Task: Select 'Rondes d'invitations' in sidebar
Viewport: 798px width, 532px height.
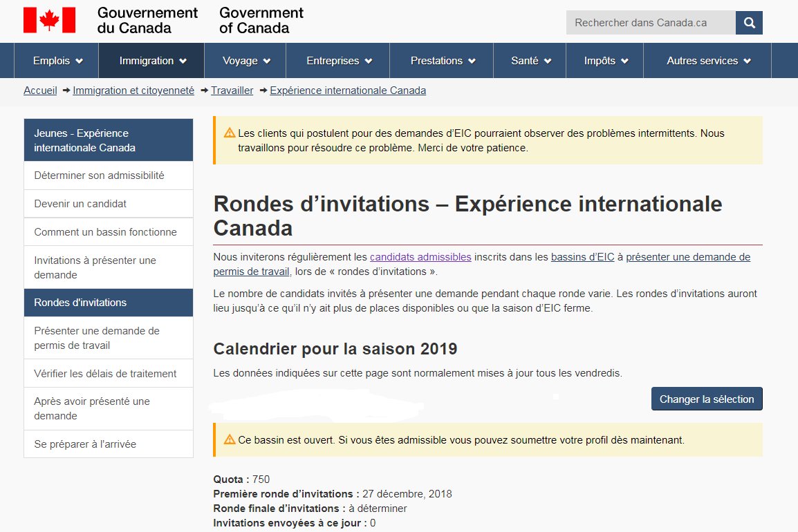Action: click(x=109, y=303)
